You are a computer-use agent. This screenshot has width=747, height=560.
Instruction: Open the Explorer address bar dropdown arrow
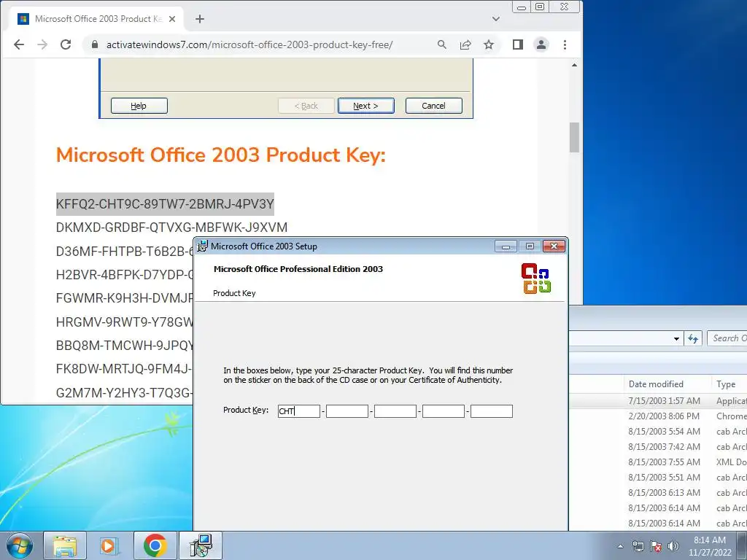(x=676, y=338)
